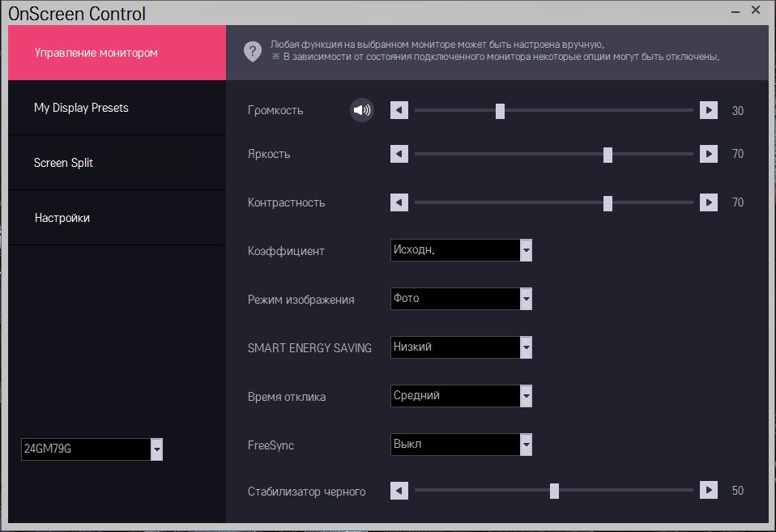Open SMART ENERGY SAVING dropdown
Screen dimensions: 776x532
point(526,347)
